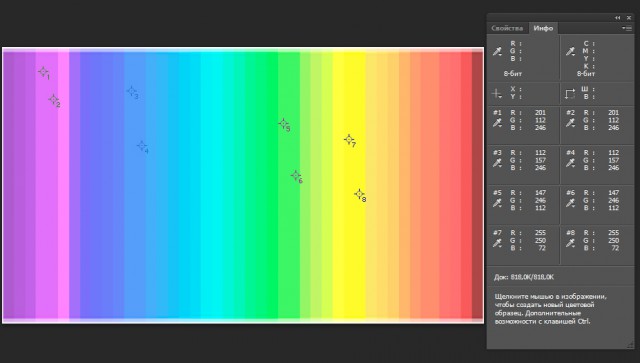Open RGB readout eyedropper options
640x363 pixels.
pos(497,51)
